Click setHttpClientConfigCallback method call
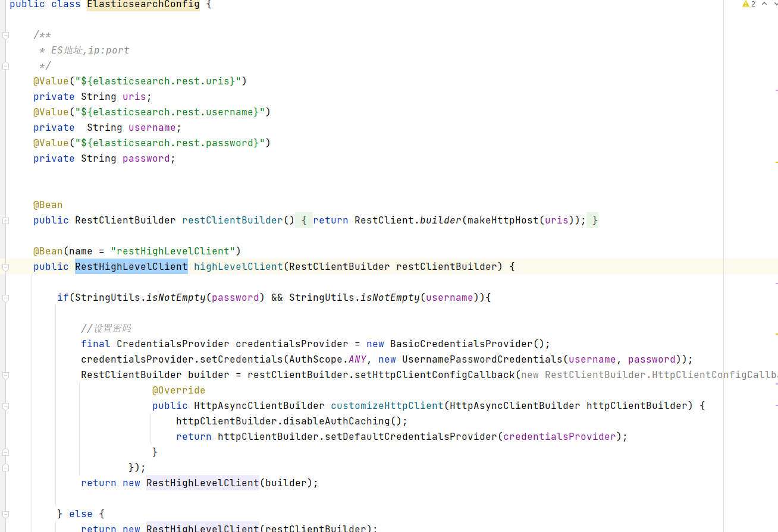Viewport: 778px width, 532px height. click(435, 375)
